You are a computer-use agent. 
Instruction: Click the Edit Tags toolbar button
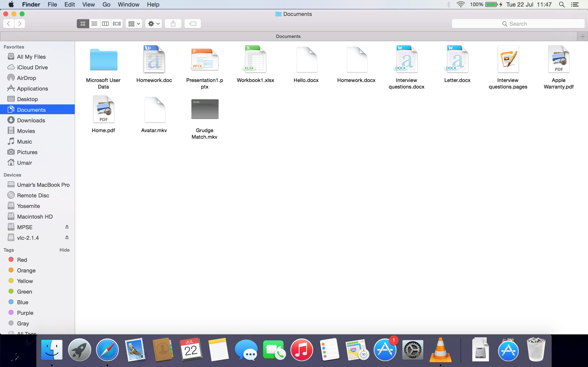point(193,23)
